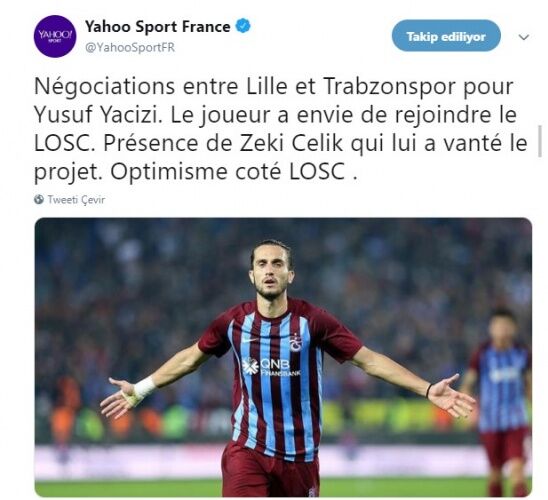This screenshot has width=548, height=500.
Task: Click the globe icon beside Tweeti Çevir
Action: (x=39, y=200)
